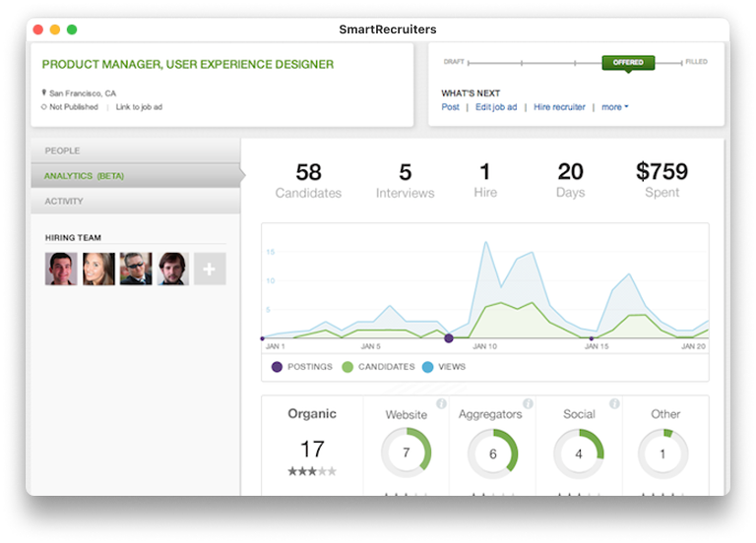Click the 20 Days statistic
This screenshot has height=543, width=756.
click(x=570, y=180)
